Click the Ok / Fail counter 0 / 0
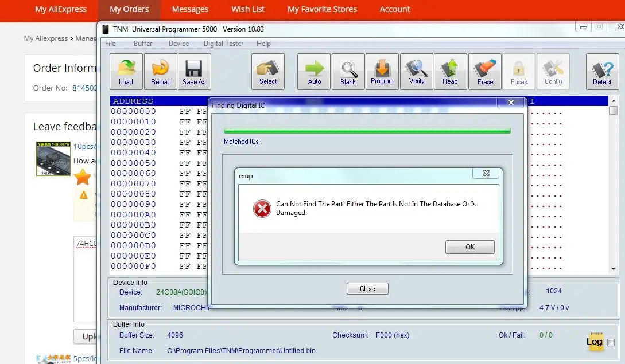The height and width of the screenshot is (364, 625). pos(546,335)
